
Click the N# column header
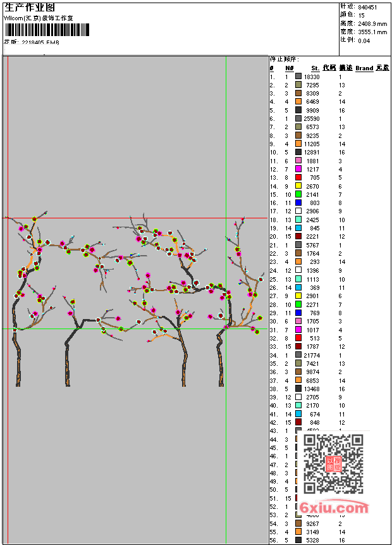pyautogui.click(x=290, y=68)
